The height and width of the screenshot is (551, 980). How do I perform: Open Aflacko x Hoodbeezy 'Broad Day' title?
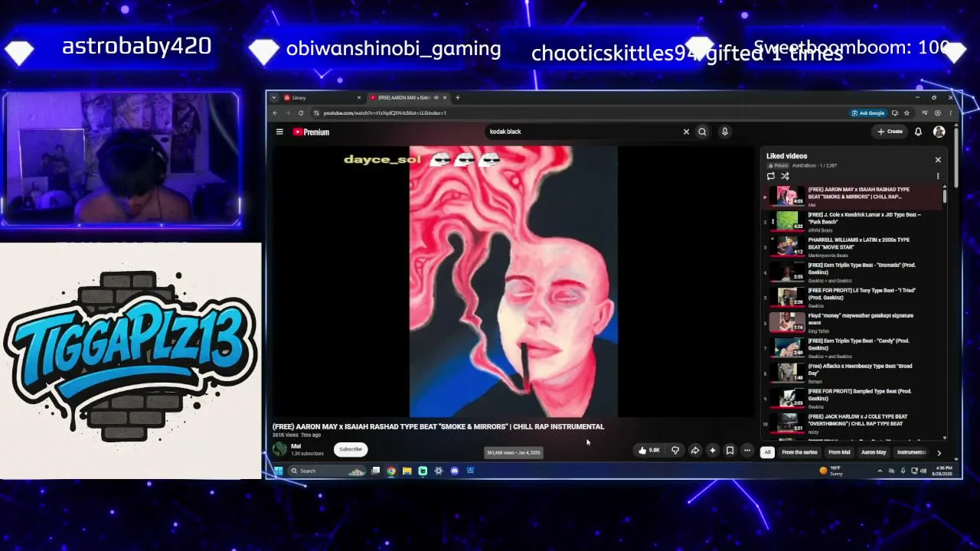click(x=860, y=370)
